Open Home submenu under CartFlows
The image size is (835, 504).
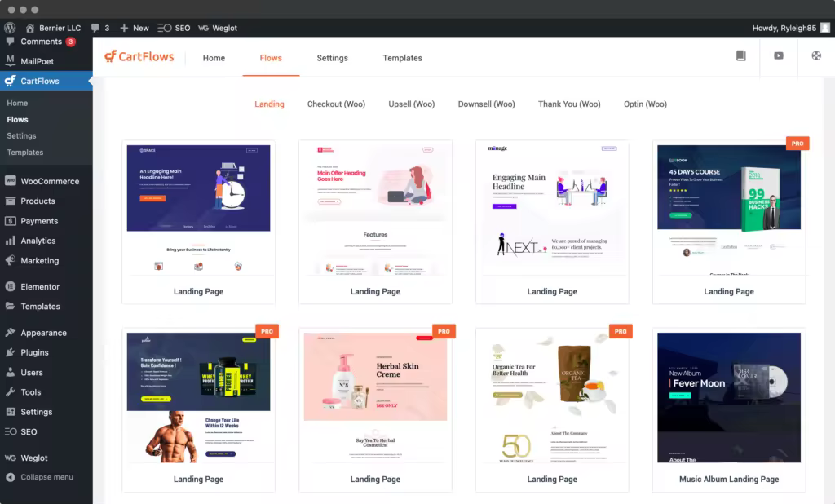(x=18, y=103)
